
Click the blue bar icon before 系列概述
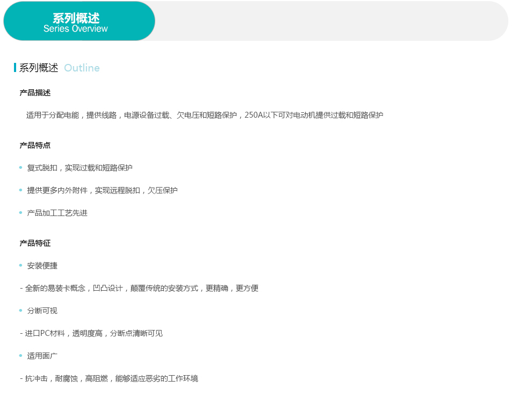click(15, 68)
